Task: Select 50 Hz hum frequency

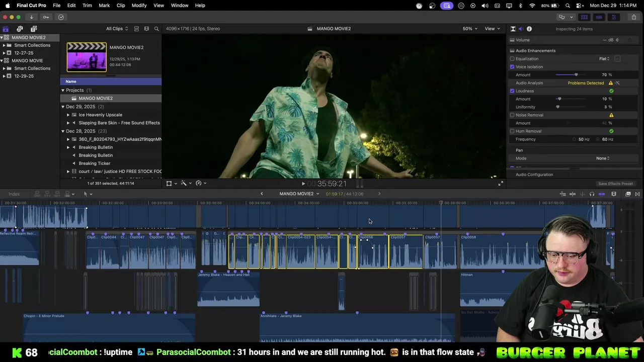Action: (x=575, y=139)
